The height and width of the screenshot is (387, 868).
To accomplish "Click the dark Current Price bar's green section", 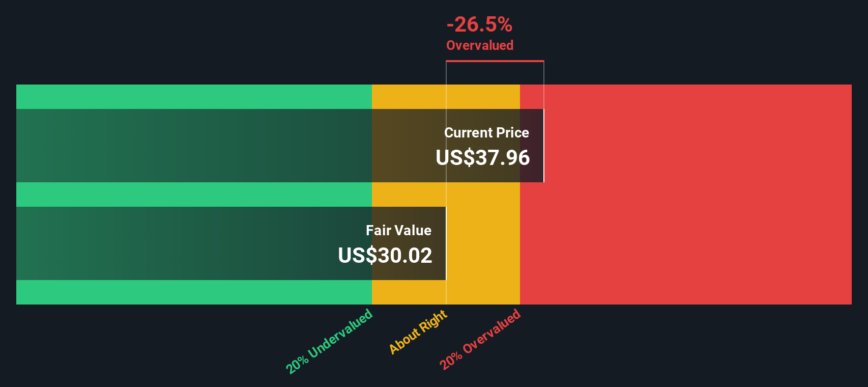I will click(194, 146).
